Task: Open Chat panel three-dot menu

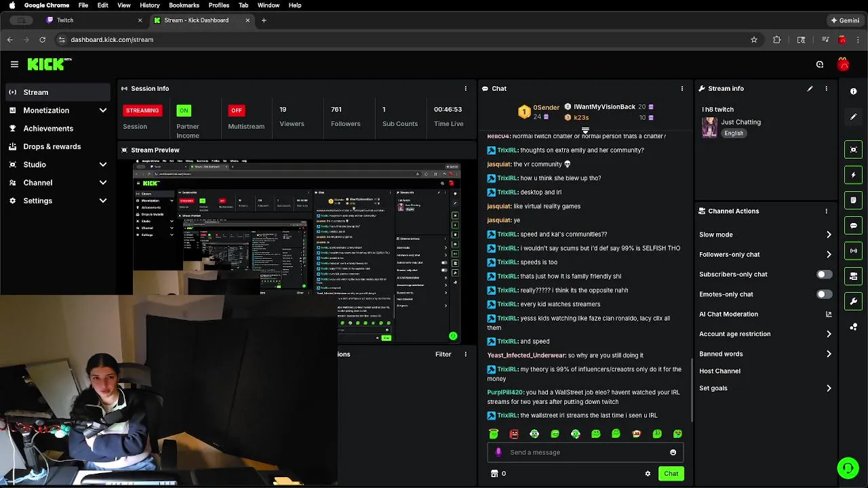Action: (682, 89)
